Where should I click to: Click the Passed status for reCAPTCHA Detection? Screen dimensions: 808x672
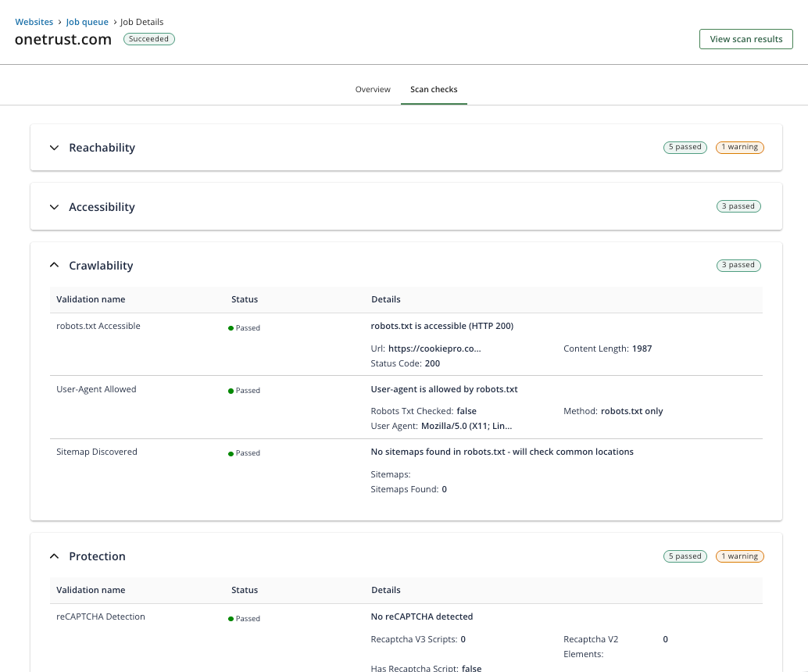pyautogui.click(x=245, y=619)
